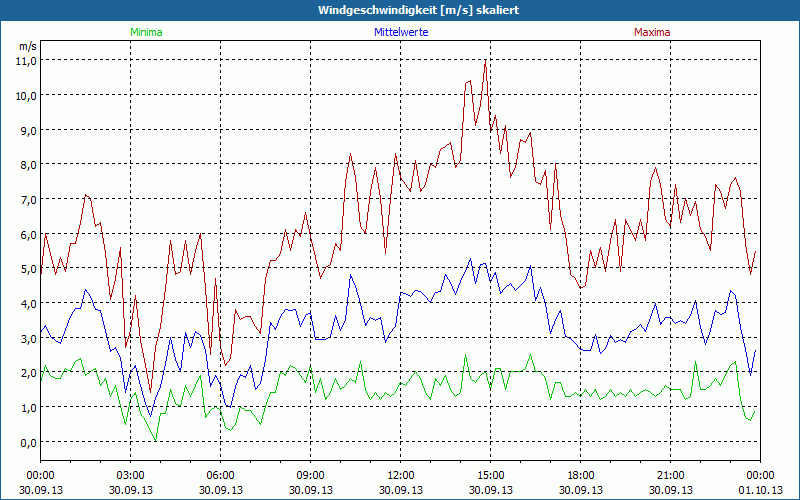
Task: Click the 15:00 time axis label
Action: [490, 476]
